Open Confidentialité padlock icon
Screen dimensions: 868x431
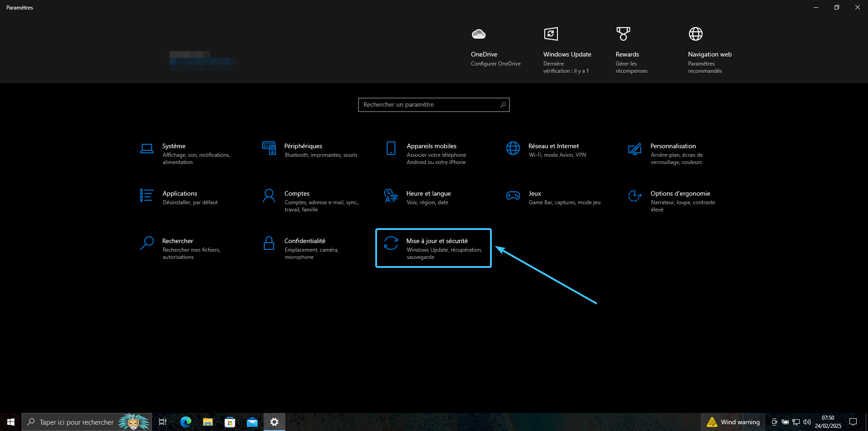[x=269, y=243]
